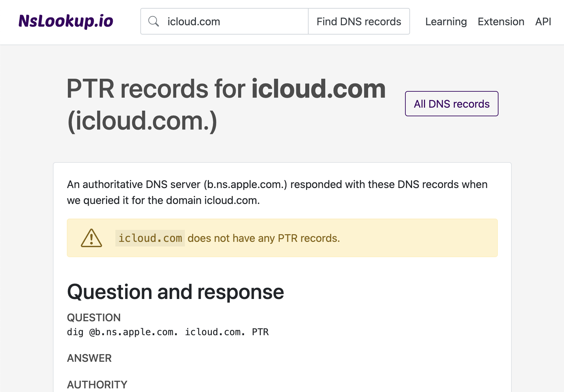564x392 pixels.
Task: Click the ANSWER section label
Action: [x=89, y=358]
